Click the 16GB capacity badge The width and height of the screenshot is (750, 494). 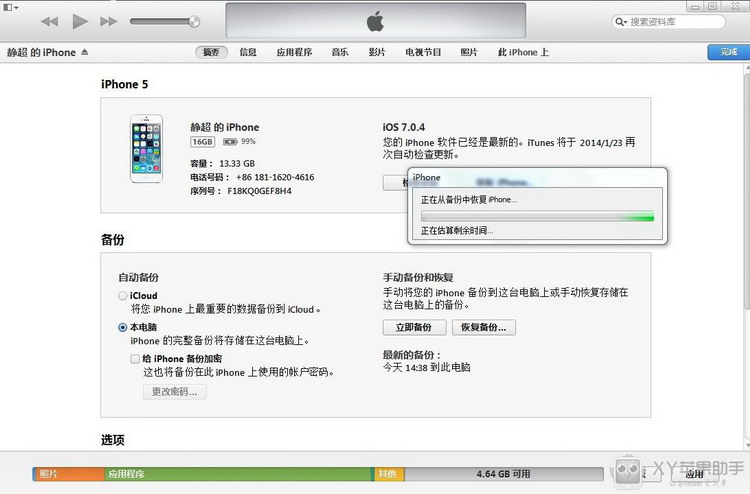[203, 142]
